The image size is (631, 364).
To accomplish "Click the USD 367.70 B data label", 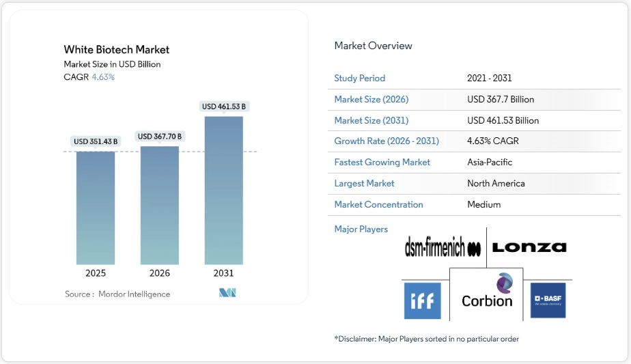I will point(160,136).
